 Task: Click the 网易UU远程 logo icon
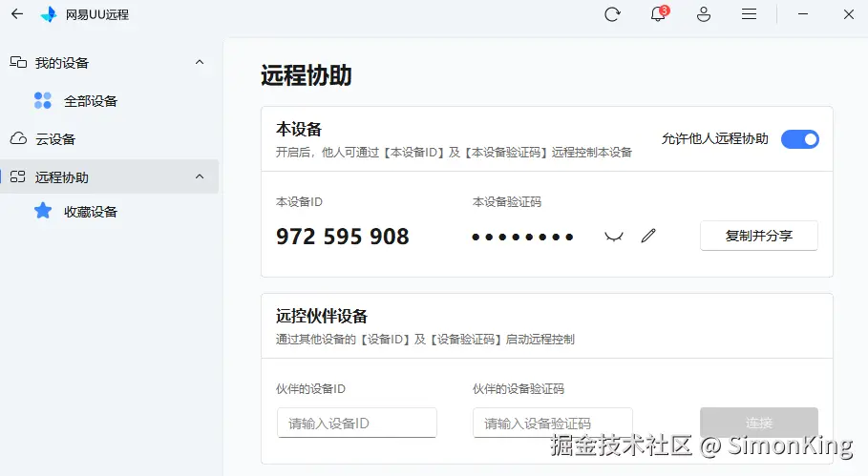pyautogui.click(x=49, y=14)
